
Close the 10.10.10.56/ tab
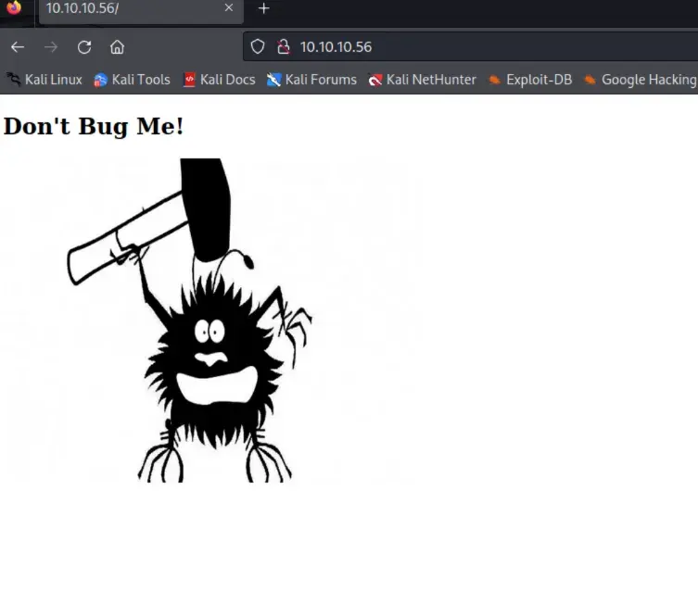(229, 8)
